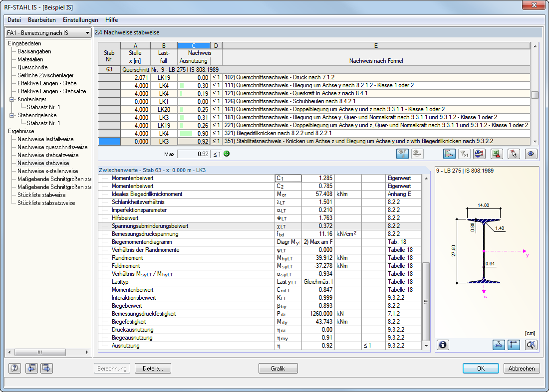Click the green smiley status indicator
Screen dimensions: 549x392
tap(227, 154)
